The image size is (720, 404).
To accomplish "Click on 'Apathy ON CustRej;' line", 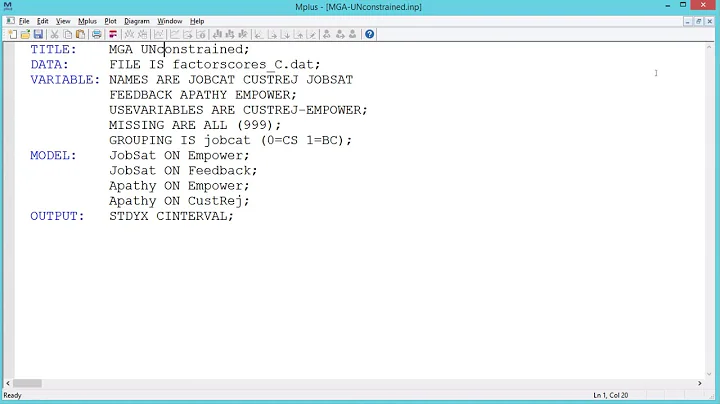I will 179,201.
